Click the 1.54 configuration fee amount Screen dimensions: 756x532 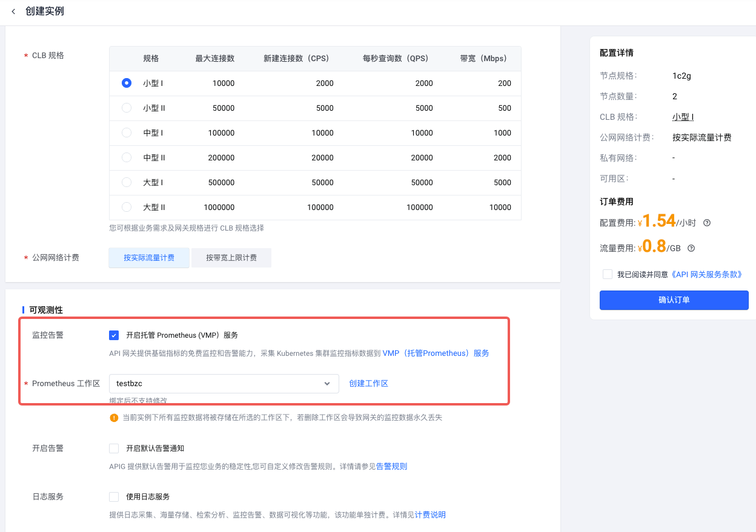point(659,221)
